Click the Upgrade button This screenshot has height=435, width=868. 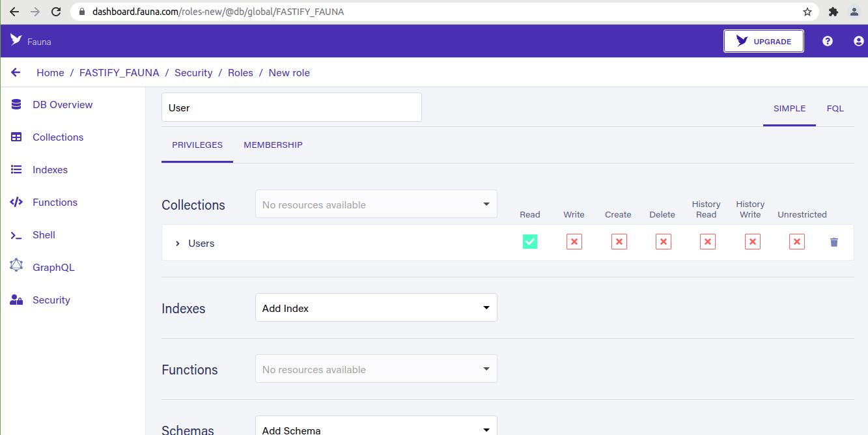pos(764,41)
